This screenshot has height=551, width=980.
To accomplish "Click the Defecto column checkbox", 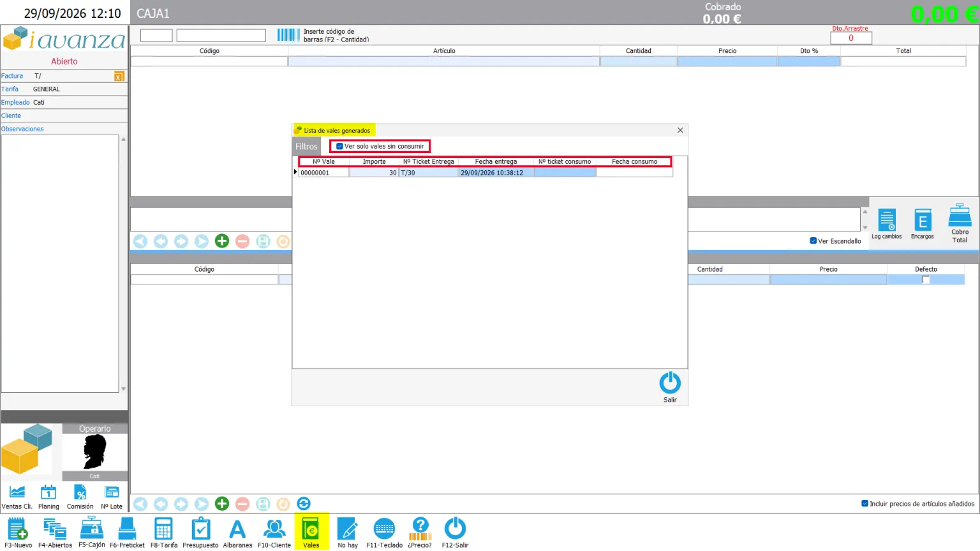I will [x=926, y=280].
